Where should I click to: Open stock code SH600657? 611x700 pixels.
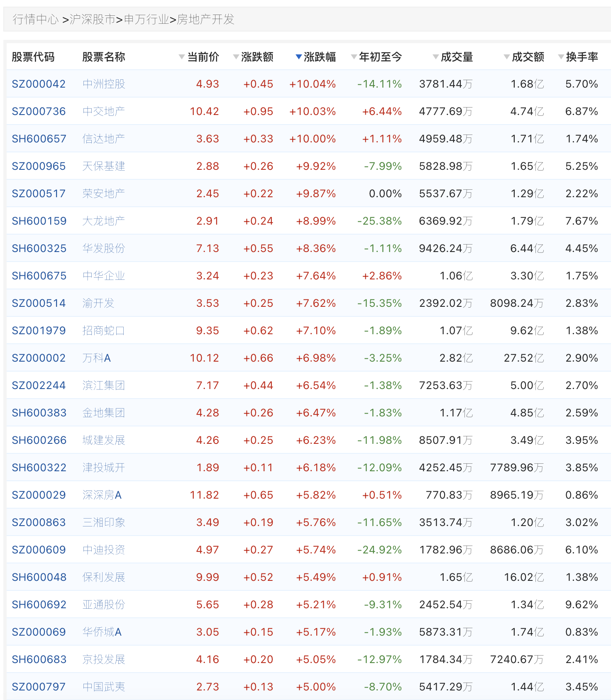pyautogui.click(x=39, y=139)
